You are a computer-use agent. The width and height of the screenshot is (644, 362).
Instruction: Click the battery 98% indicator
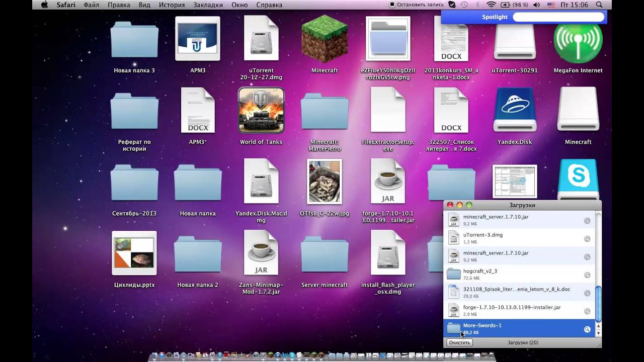click(x=514, y=5)
